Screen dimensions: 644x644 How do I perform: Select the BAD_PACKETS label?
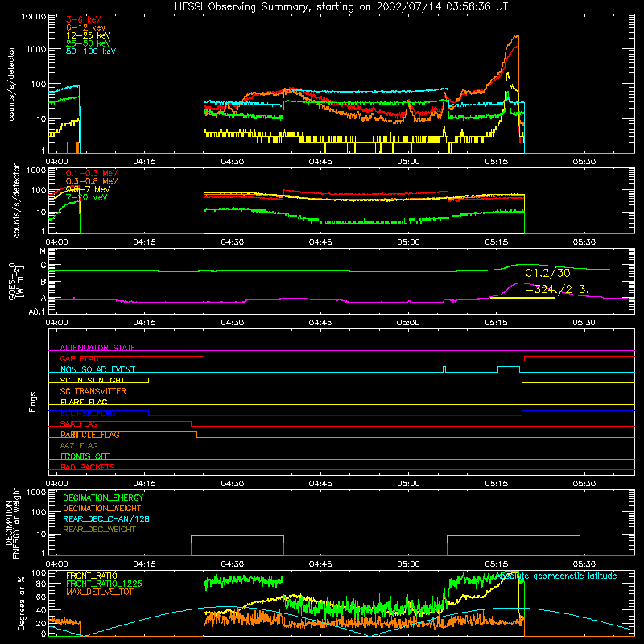[88, 467]
